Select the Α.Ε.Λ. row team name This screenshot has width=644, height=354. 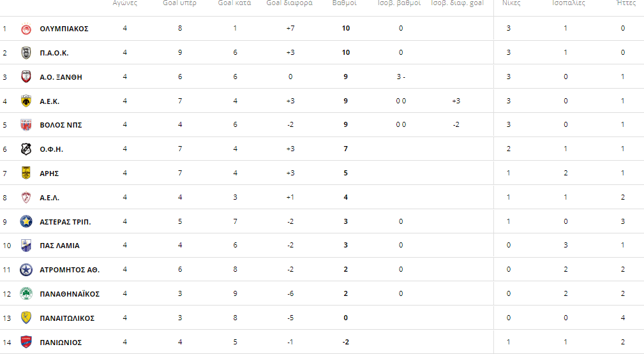click(x=49, y=198)
